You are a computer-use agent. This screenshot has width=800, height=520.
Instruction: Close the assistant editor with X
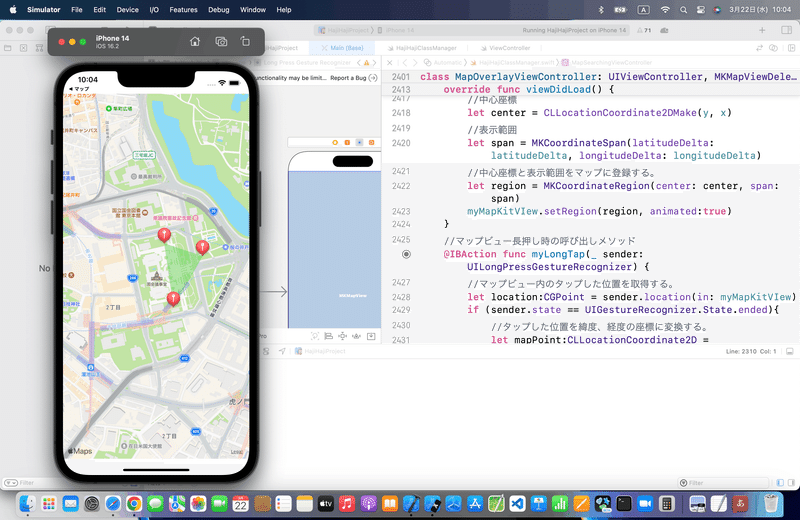390,63
